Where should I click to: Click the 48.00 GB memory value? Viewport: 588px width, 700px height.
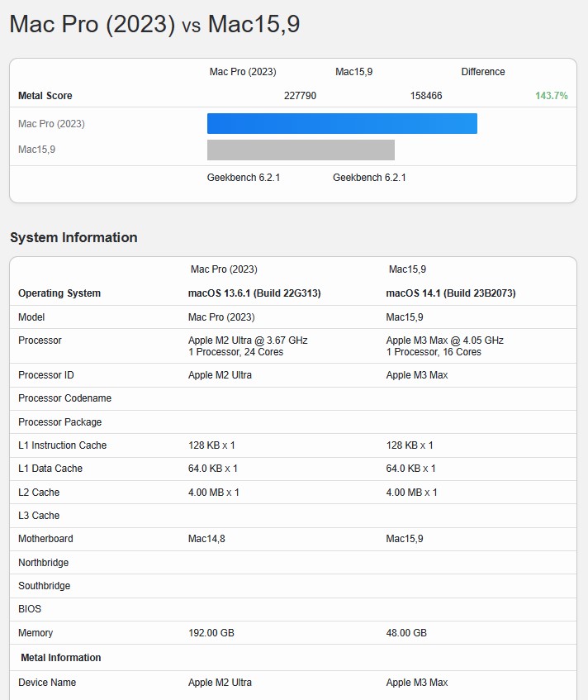[x=406, y=633]
